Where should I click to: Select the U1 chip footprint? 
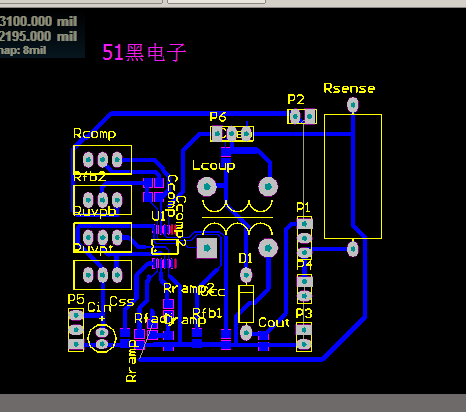click(x=165, y=247)
